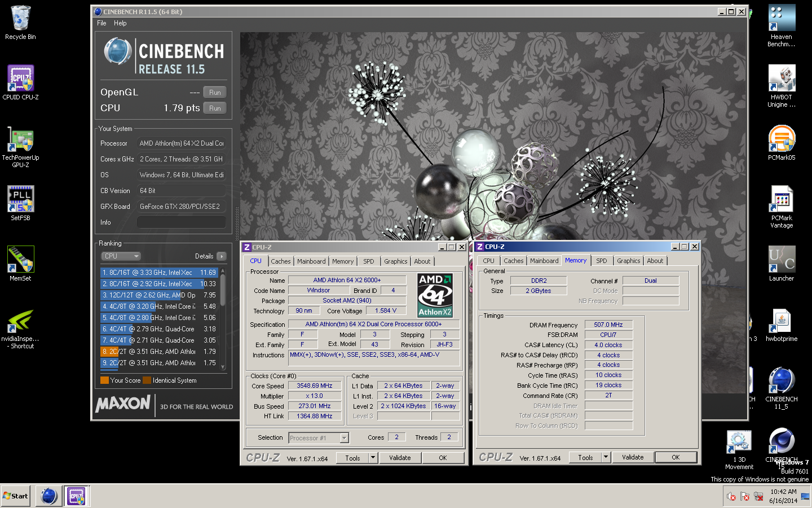The height and width of the screenshot is (508, 812).
Task: Select ranking row 8 with score 1.79
Action: click(x=159, y=352)
